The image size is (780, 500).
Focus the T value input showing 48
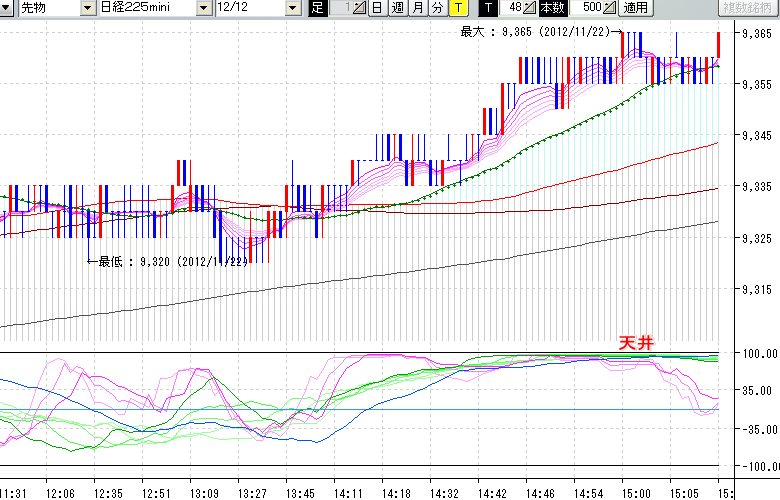coord(511,8)
